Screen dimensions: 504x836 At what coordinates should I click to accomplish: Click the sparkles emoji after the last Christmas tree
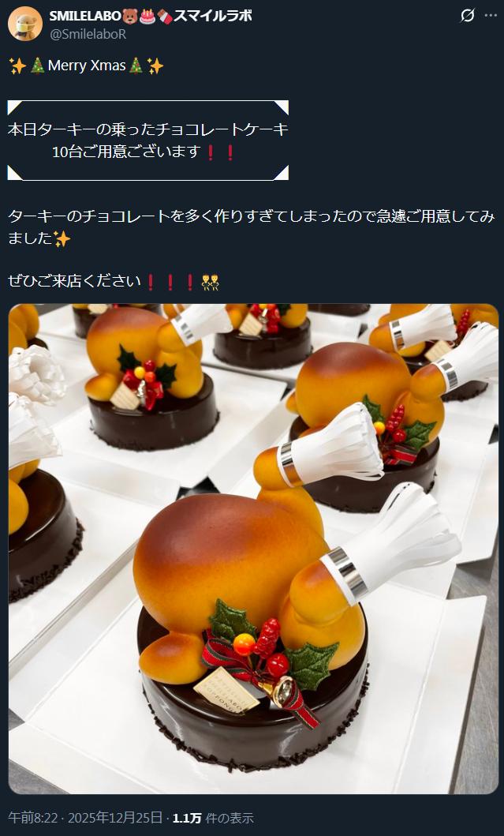coord(155,66)
